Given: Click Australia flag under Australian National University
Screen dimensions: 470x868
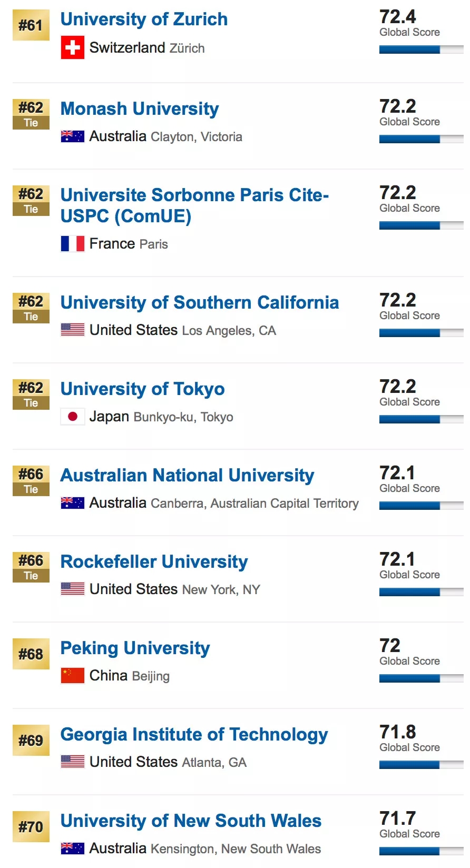Looking at the screenshot, I should (73, 503).
